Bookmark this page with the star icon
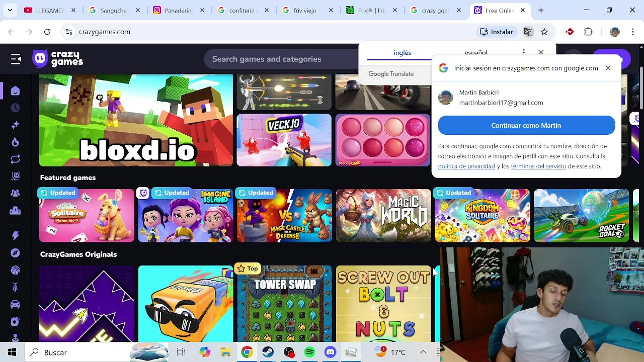 click(x=544, y=32)
